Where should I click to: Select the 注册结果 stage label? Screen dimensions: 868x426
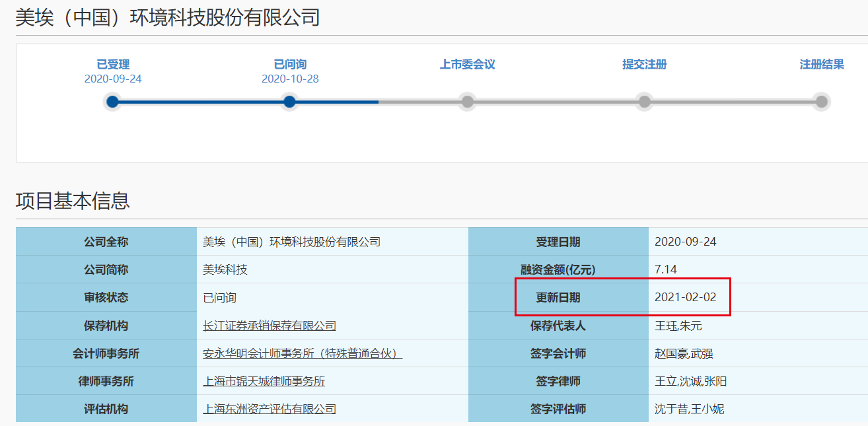pyautogui.click(x=822, y=64)
